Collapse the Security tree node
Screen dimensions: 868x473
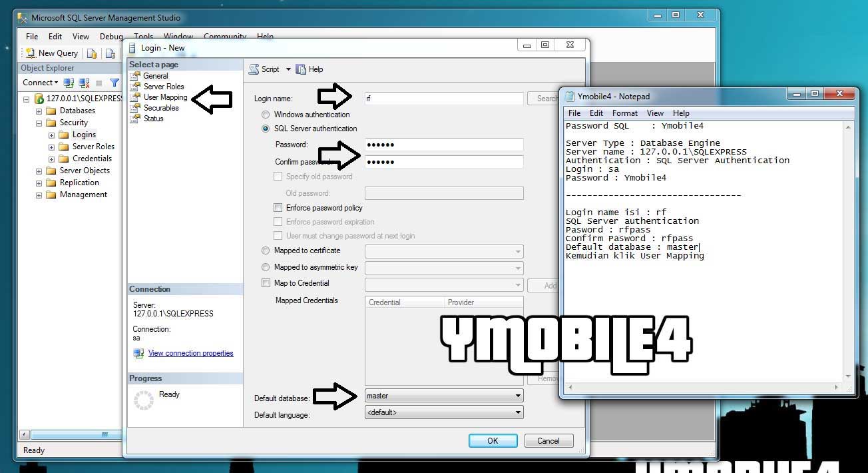pos(39,123)
